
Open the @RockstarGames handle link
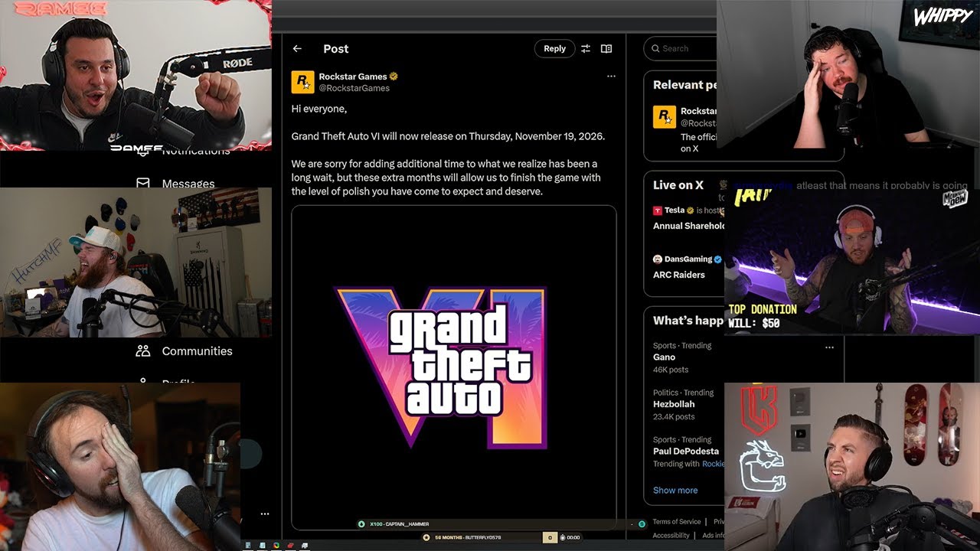(x=354, y=88)
